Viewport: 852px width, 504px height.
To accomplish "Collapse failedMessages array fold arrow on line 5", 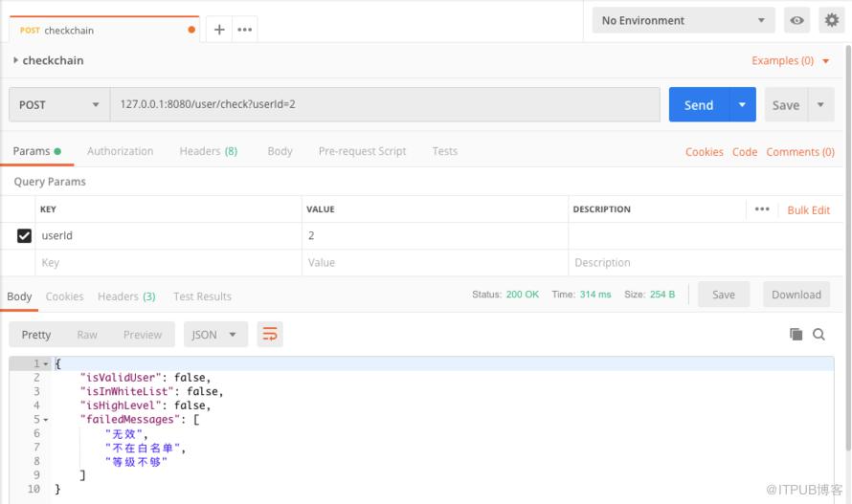I will click(x=46, y=420).
